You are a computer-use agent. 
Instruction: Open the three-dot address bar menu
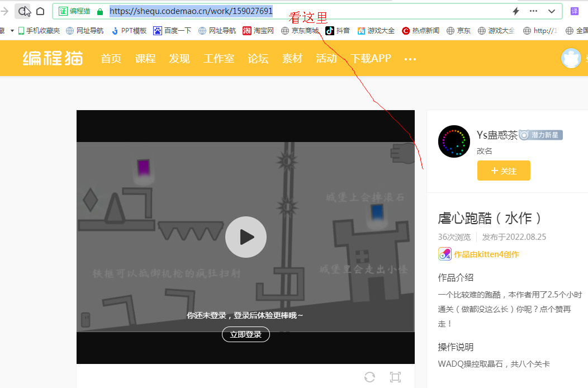[x=533, y=11]
